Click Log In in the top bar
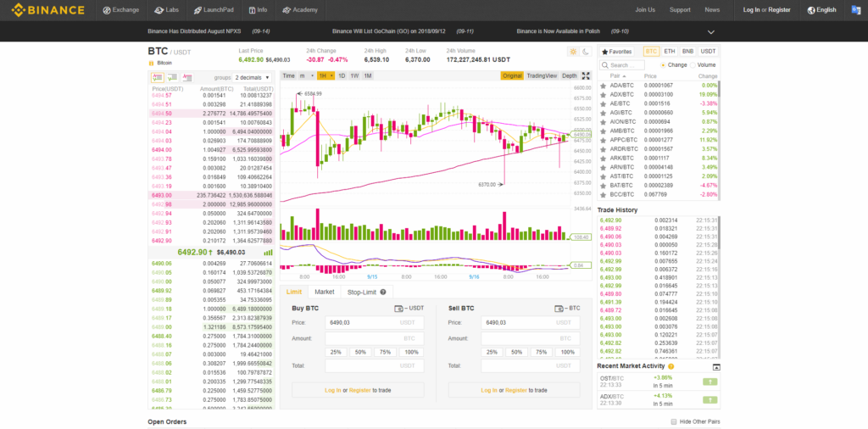Screen dimensions: 868x429 pos(751,10)
